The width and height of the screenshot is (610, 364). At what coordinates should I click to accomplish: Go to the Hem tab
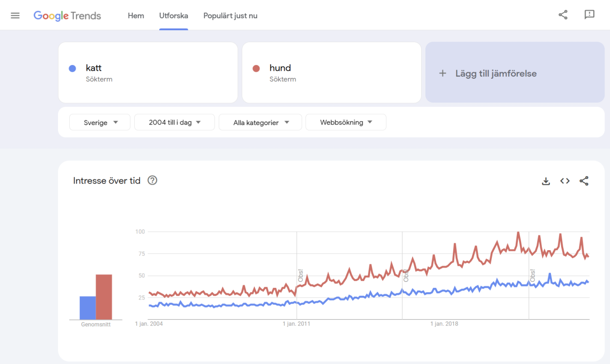pos(135,15)
